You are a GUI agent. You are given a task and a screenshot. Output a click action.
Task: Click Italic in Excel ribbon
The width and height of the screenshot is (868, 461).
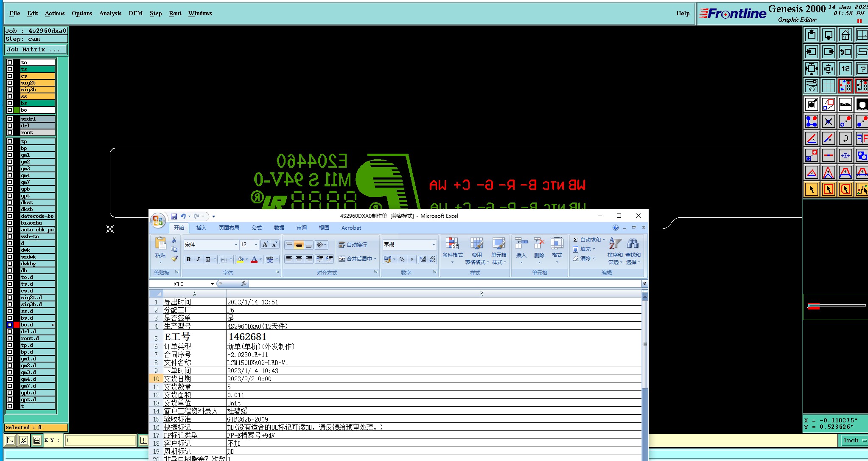(198, 259)
